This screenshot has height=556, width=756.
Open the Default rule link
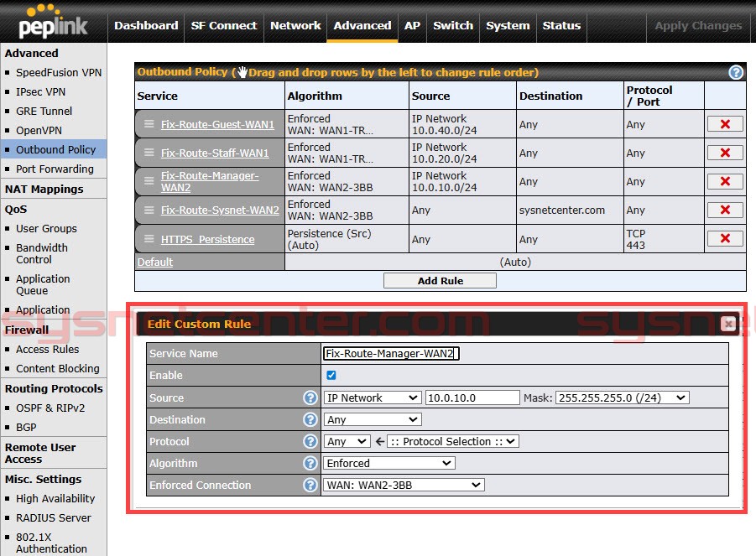coord(154,262)
